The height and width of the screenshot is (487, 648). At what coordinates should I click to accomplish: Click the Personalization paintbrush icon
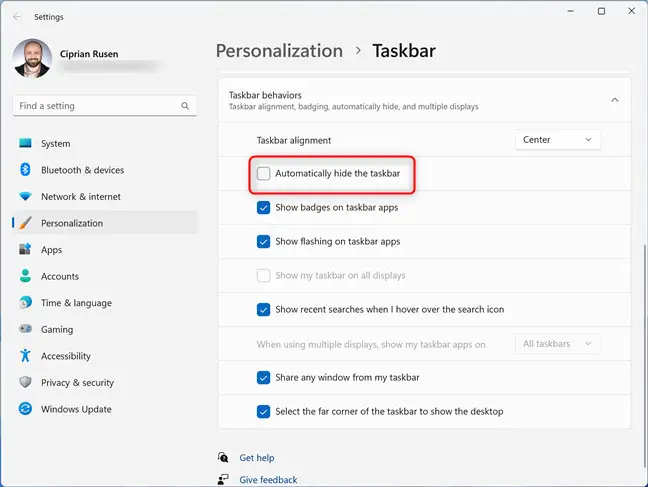pyautogui.click(x=25, y=223)
